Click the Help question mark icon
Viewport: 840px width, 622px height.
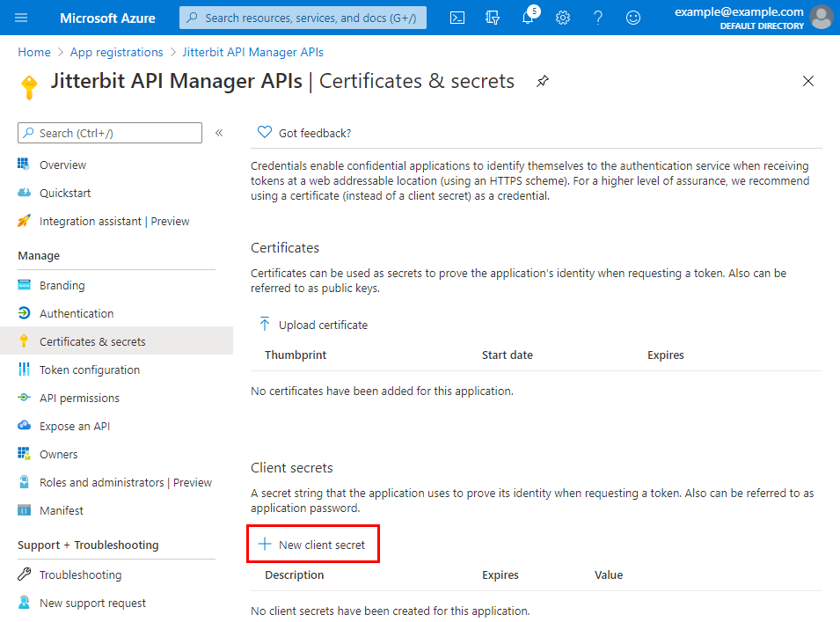coord(598,18)
